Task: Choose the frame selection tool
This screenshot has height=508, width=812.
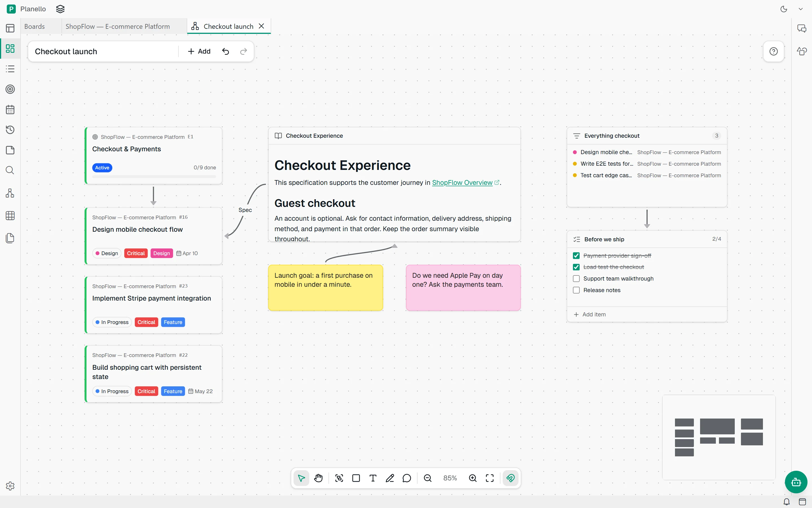Action: pyautogui.click(x=339, y=478)
